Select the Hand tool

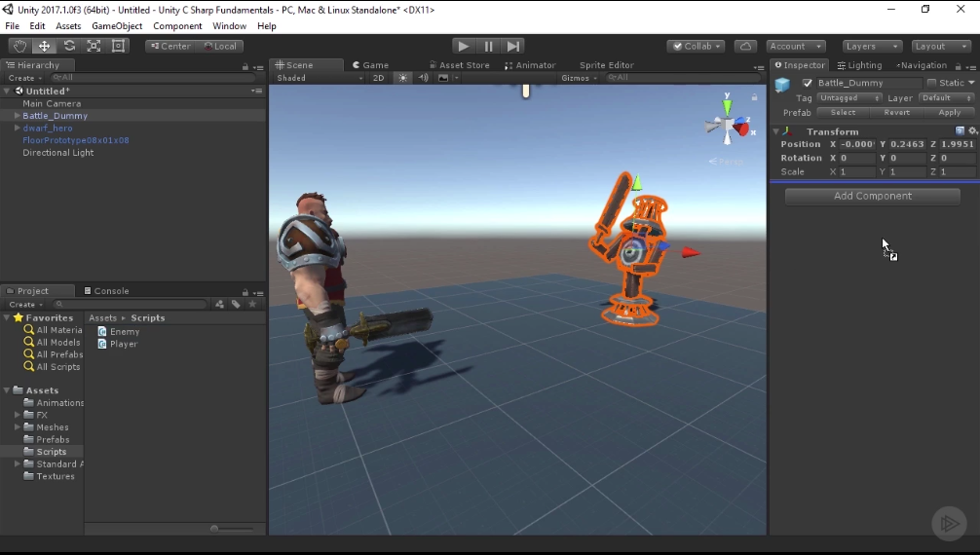20,46
